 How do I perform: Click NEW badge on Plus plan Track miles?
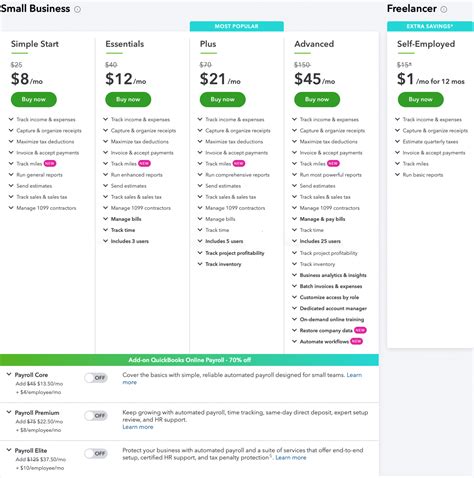coord(239,164)
